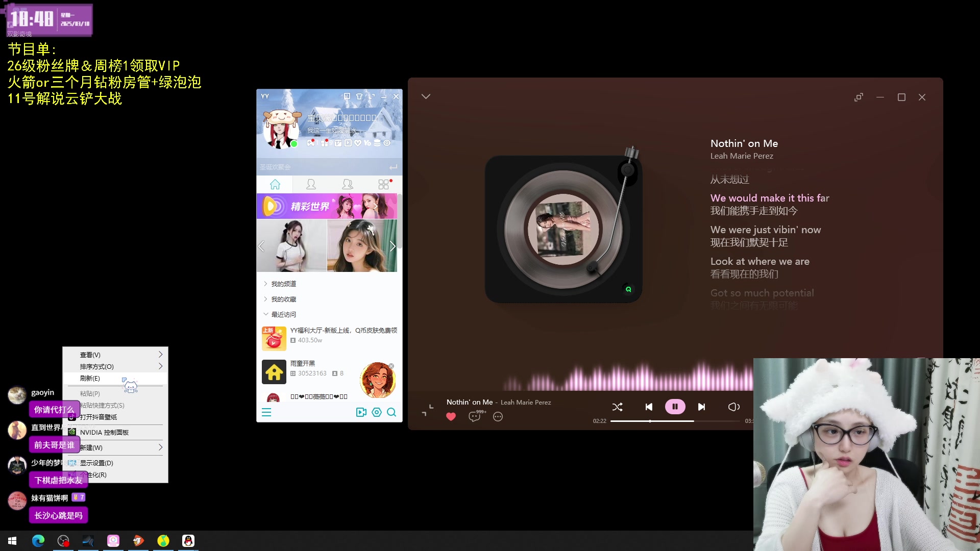Open YY search magnifier icon

click(x=391, y=412)
